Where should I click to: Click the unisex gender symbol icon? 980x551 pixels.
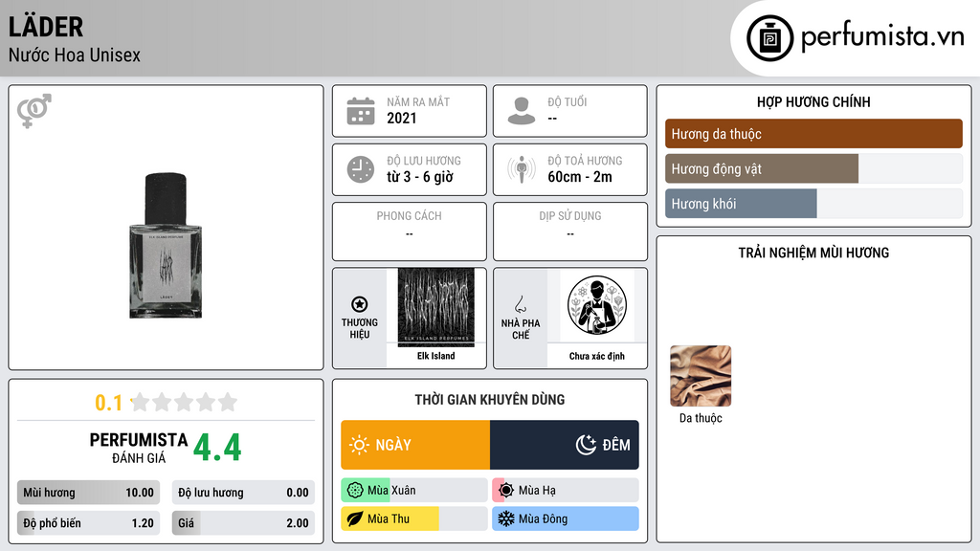(33, 111)
